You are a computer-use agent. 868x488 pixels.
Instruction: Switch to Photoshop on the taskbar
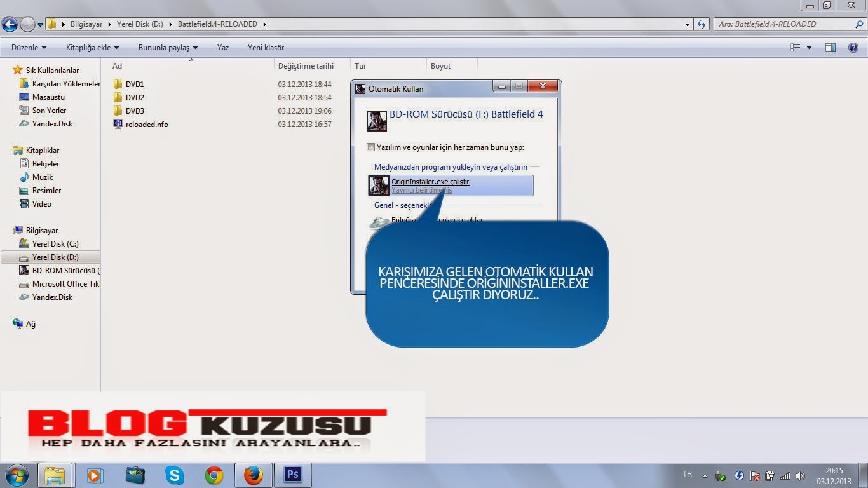click(x=293, y=475)
